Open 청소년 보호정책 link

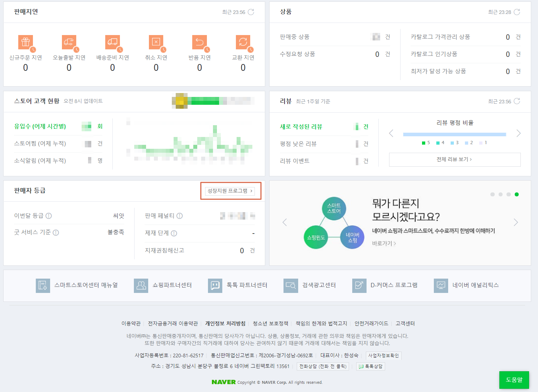[271, 323]
